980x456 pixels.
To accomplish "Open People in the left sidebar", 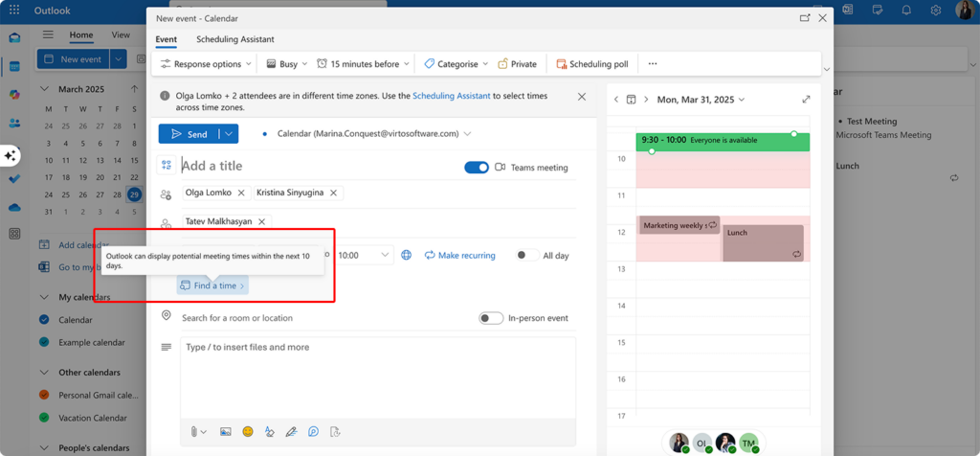I will pos(14,123).
